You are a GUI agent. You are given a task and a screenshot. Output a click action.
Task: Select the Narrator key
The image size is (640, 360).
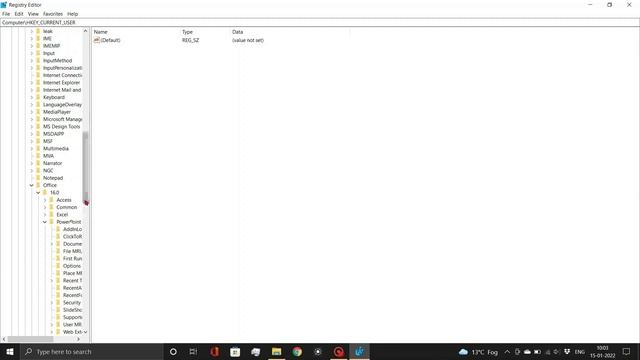(53, 163)
